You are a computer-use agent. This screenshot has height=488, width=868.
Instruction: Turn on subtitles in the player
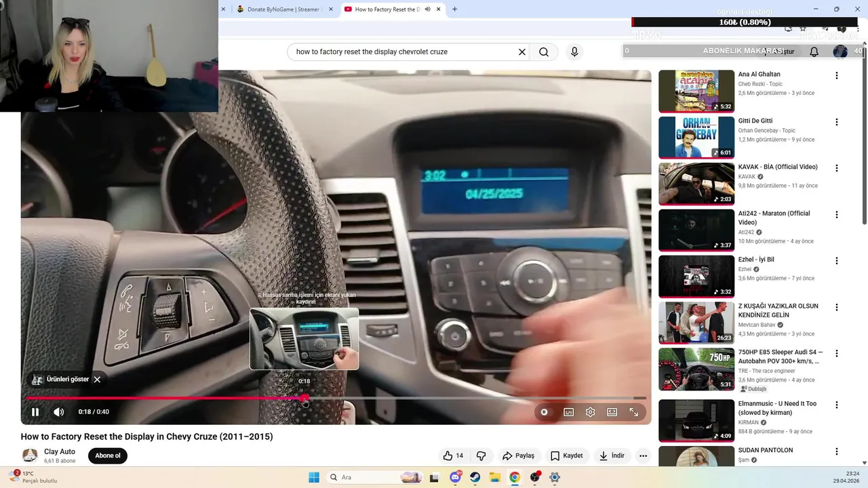569,412
